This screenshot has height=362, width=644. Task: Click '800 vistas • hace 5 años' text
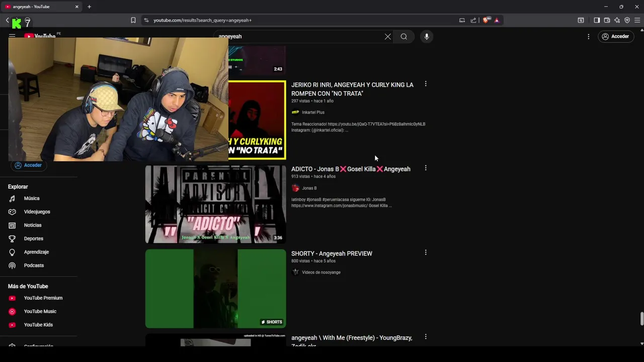tap(313, 261)
